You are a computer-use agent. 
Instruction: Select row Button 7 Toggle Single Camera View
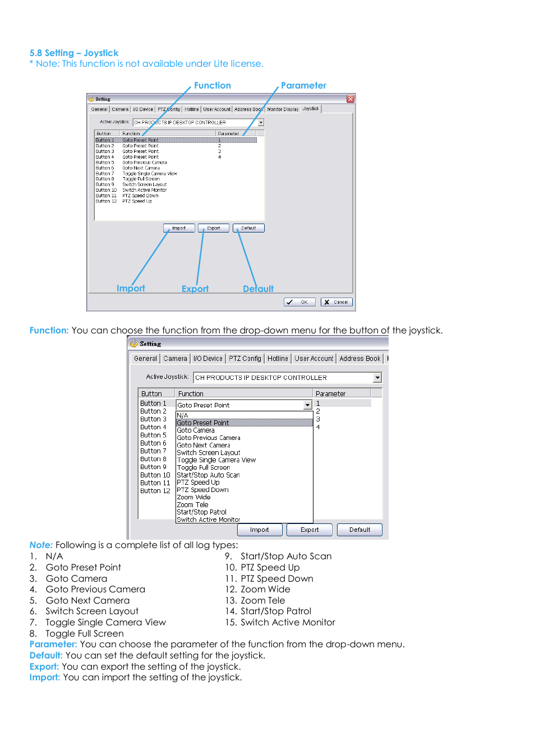pyautogui.click(x=176, y=173)
